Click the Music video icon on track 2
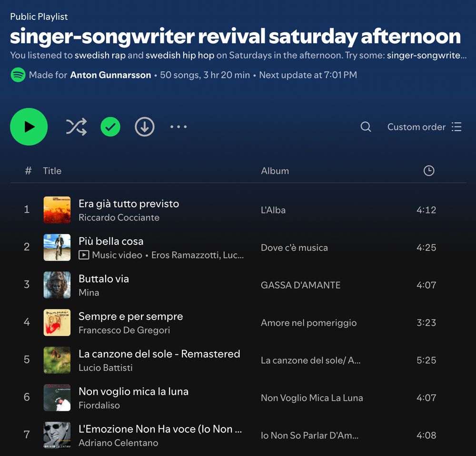The height and width of the screenshot is (456, 476). coord(84,255)
